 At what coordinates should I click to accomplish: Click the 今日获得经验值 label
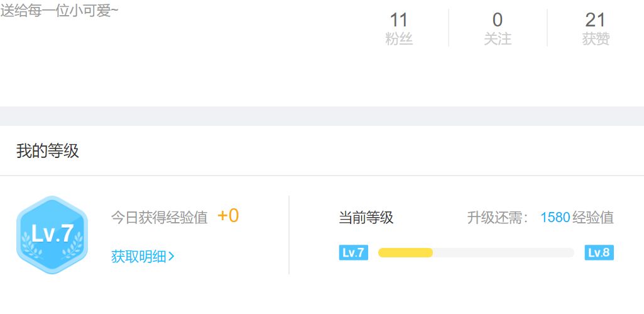(x=159, y=218)
